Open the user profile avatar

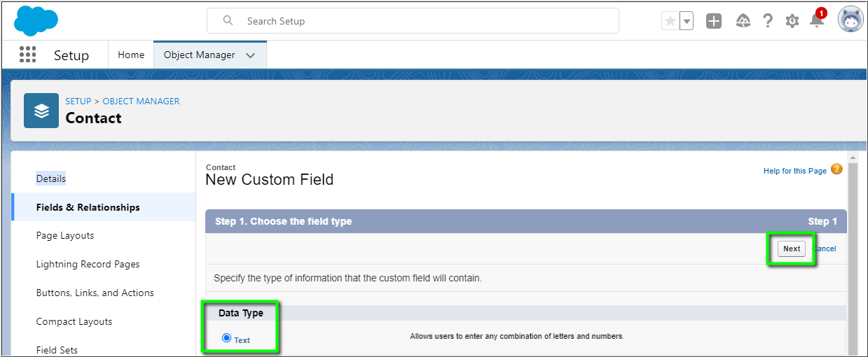click(x=850, y=20)
